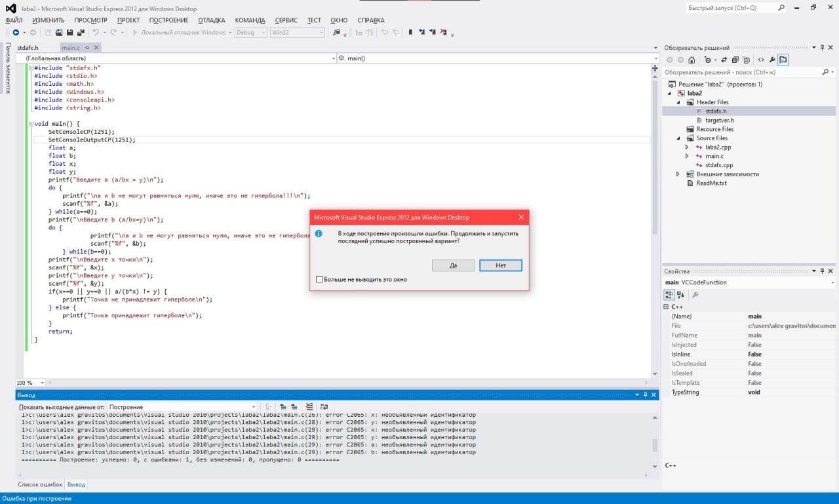Image resolution: width=839 pixels, height=504 pixels.
Task: Close the build errors dialog
Action: click(521, 217)
